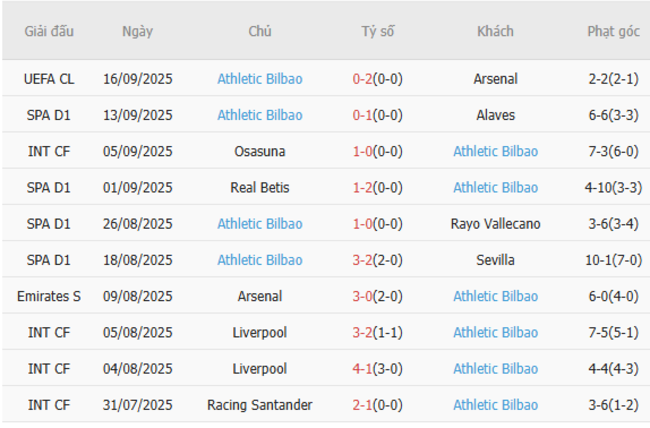Click the "Giải đấu" column header
This screenshot has height=428, width=650.
click(x=48, y=31)
